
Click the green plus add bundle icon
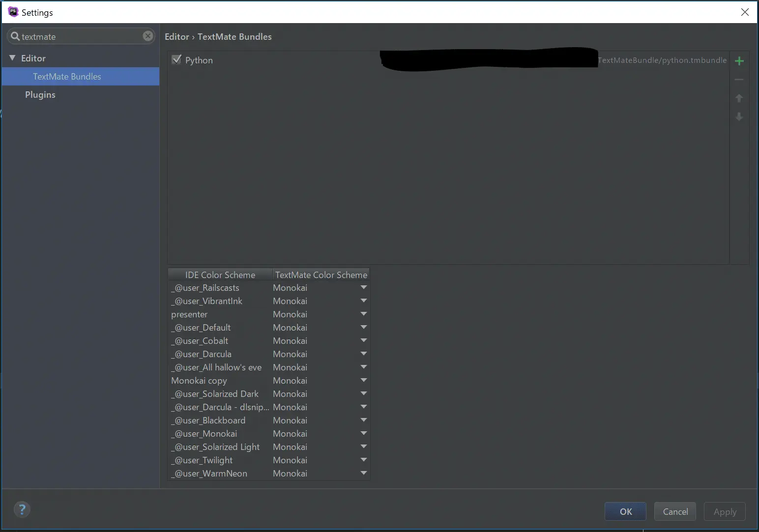(739, 61)
